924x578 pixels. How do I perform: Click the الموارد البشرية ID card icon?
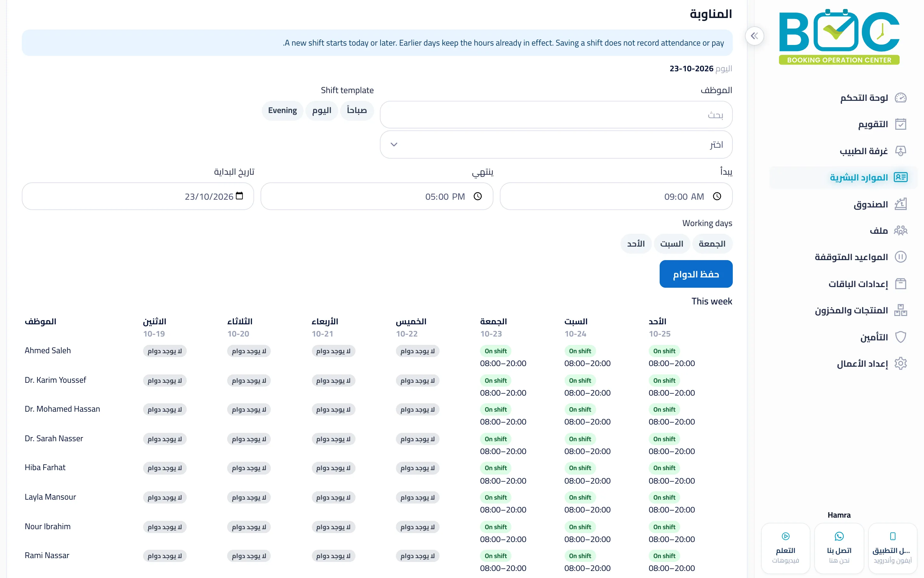[x=901, y=177]
